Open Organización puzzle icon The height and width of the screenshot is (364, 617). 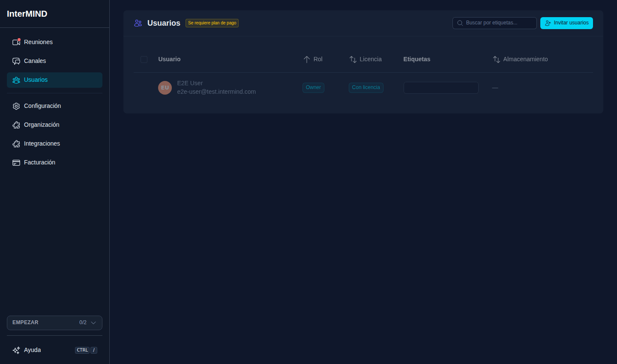pyautogui.click(x=16, y=125)
